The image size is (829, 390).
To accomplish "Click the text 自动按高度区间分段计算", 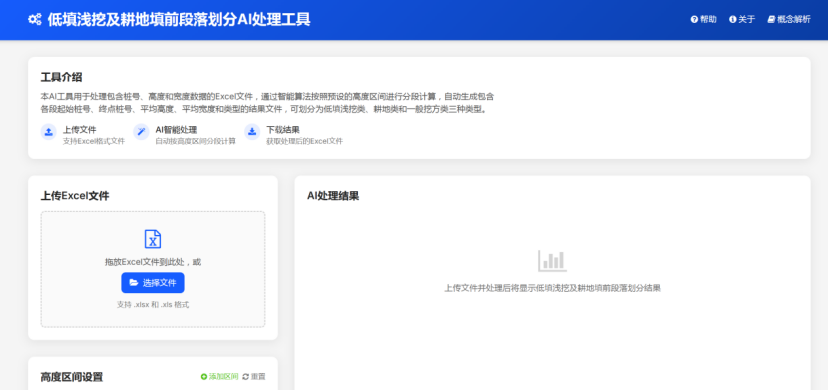I will click(196, 141).
